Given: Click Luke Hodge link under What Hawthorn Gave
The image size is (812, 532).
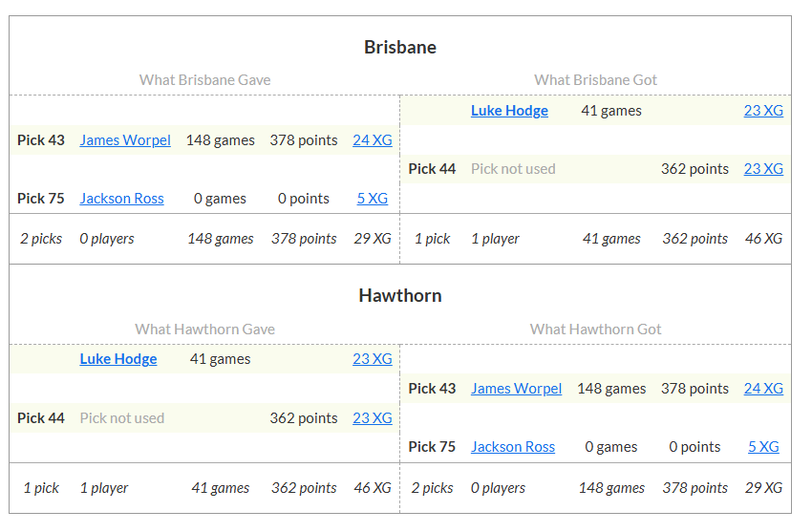Looking at the screenshot, I should [118, 359].
